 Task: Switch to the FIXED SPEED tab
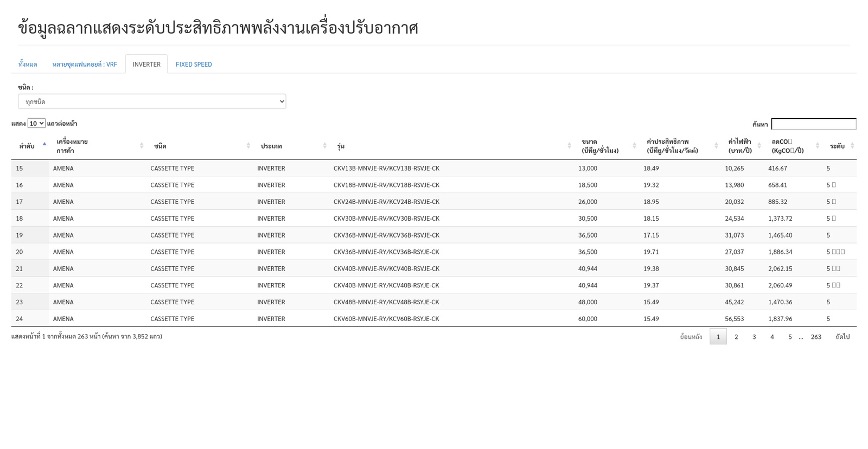pos(194,64)
